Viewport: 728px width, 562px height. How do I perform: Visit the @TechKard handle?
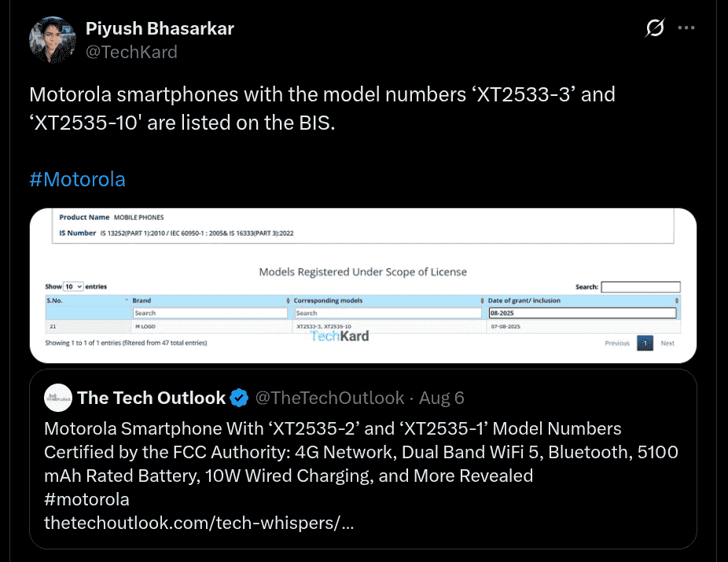[x=132, y=52]
